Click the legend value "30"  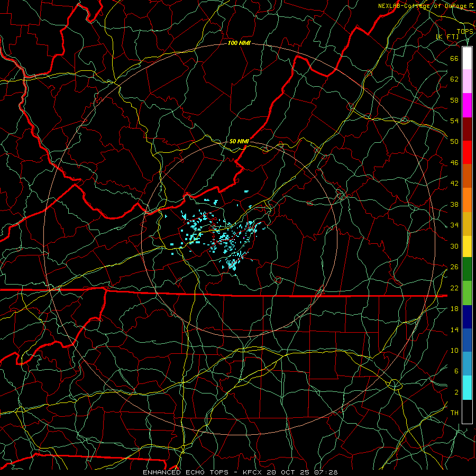(x=454, y=246)
